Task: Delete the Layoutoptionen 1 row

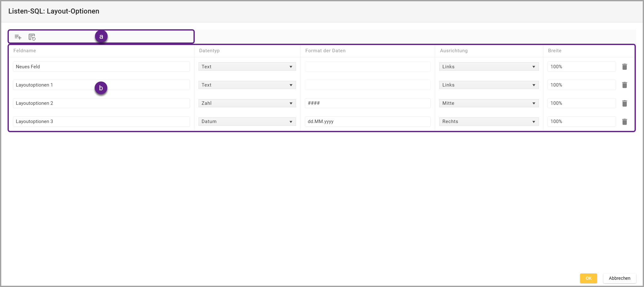Action: pos(624,85)
